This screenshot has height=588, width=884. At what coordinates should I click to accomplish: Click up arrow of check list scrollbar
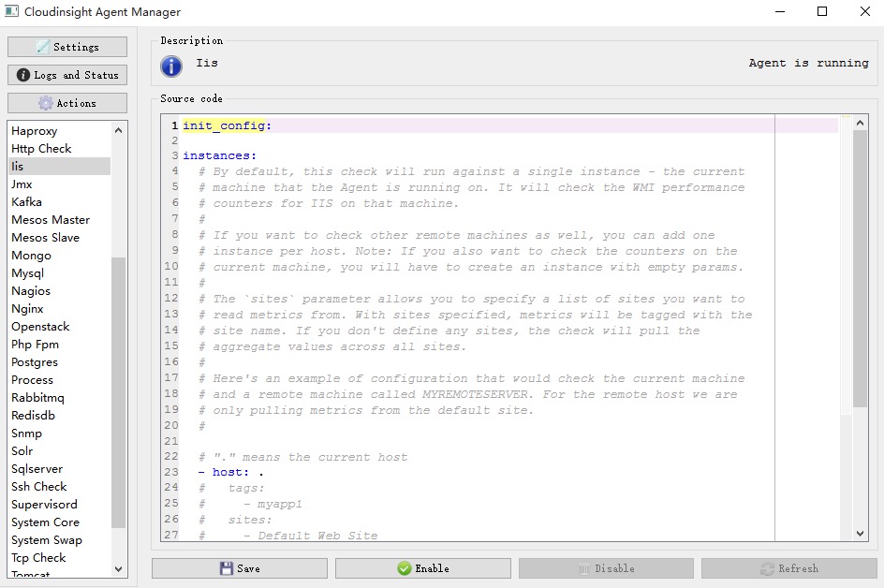pos(118,130)
